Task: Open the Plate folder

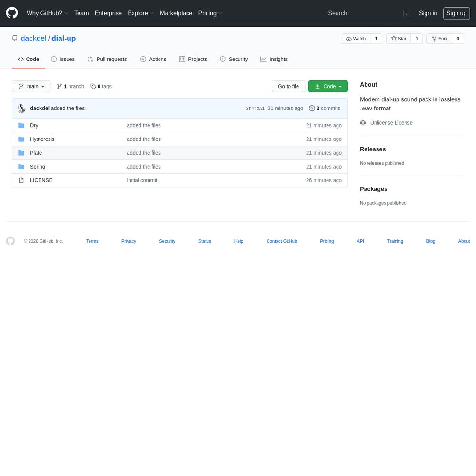Action: tap(36, 153)
